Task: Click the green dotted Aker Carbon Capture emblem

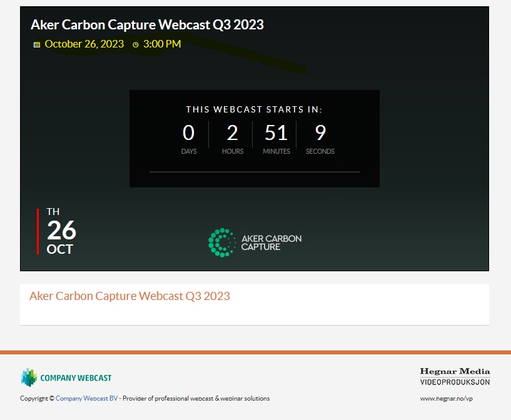Action: tap(221, 242)
